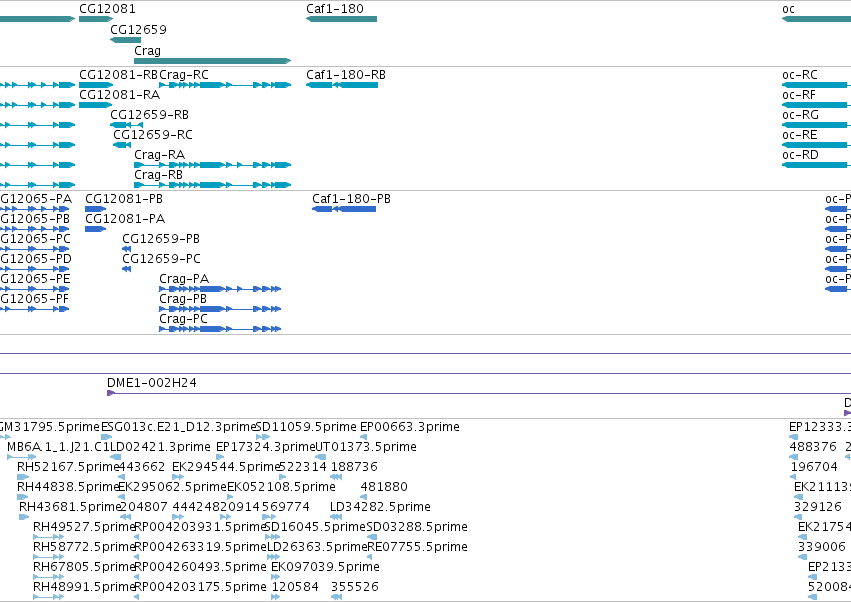The width and height of the screenshot is (851, 602).
Task: Select EST SD03288.5prime
Action: tap(372, 537)
